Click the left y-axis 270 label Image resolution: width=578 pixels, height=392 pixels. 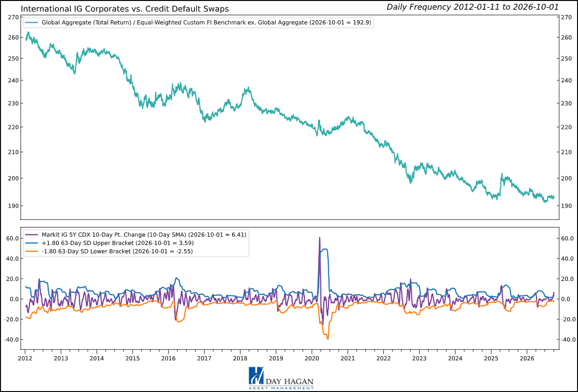[13, 17]
